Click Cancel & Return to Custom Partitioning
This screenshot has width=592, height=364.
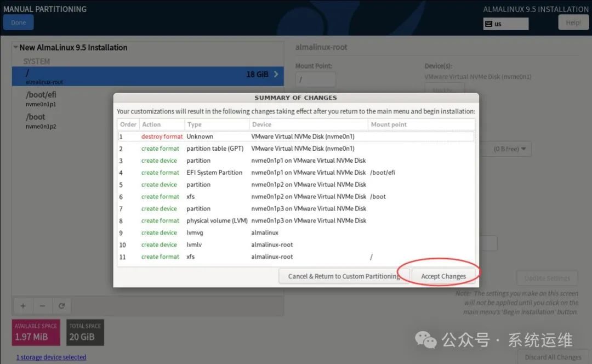coord(344,276)
